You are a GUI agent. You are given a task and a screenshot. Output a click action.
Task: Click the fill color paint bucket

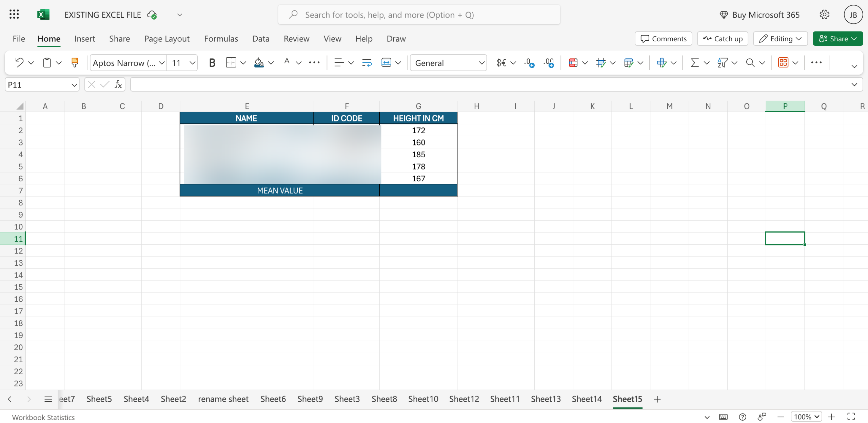(259, 63)
